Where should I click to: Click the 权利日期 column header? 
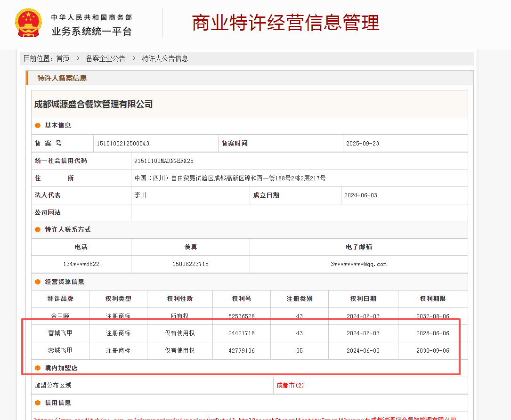tap(364, 299)
